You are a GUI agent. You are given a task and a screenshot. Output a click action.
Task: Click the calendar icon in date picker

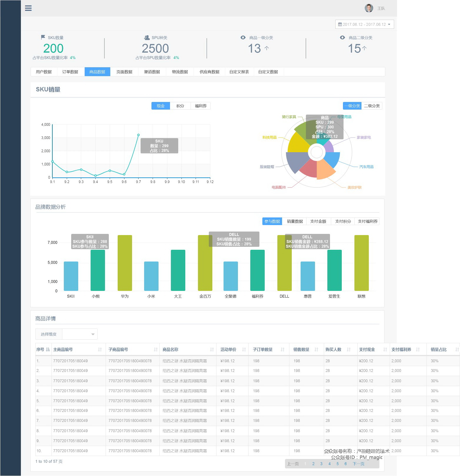pyautogui.click(x=340, y=24)
